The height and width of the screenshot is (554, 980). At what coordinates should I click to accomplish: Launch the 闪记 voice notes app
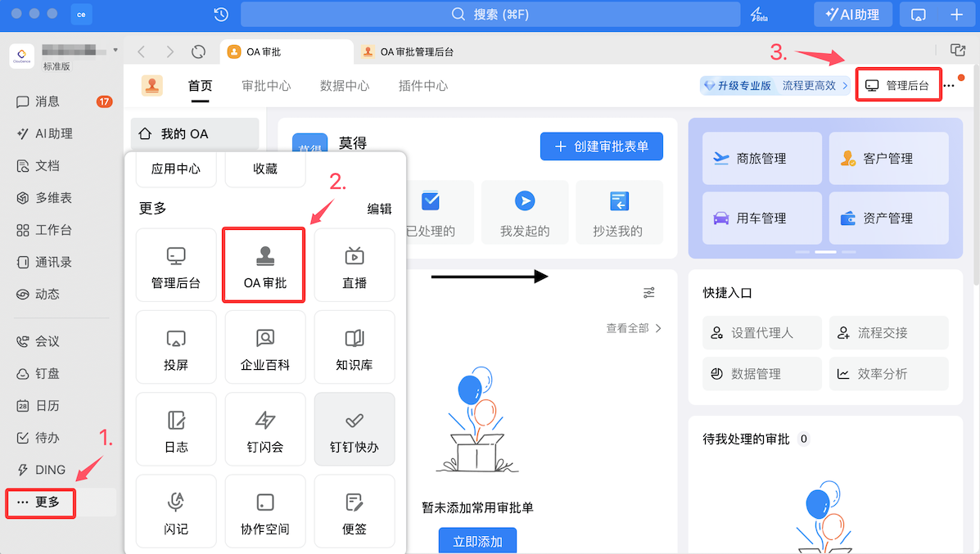point(176,512)
